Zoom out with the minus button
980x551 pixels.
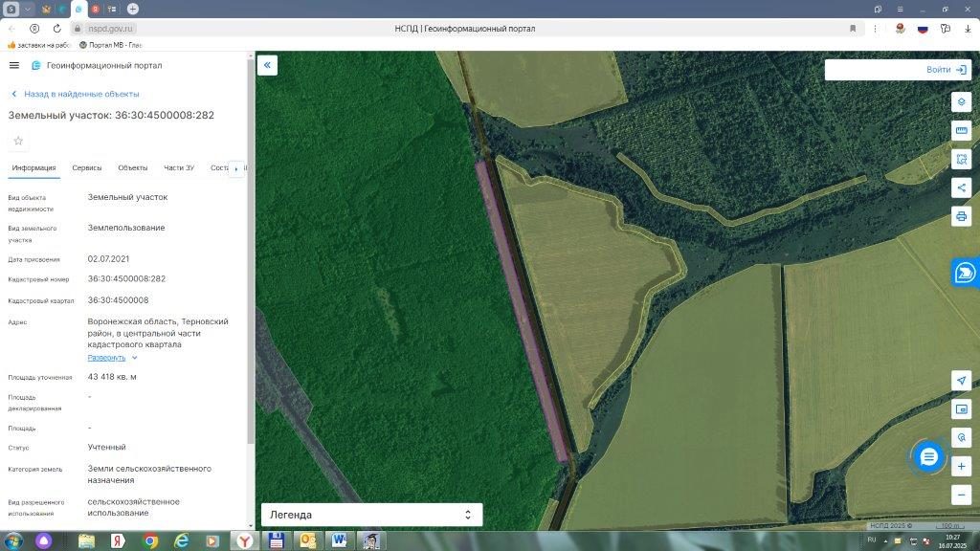(961, 495)
